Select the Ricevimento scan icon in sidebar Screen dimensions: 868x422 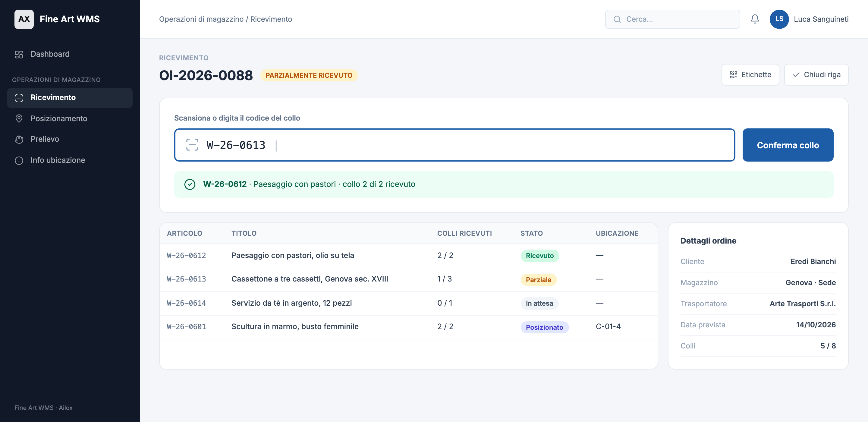point(19,98)
